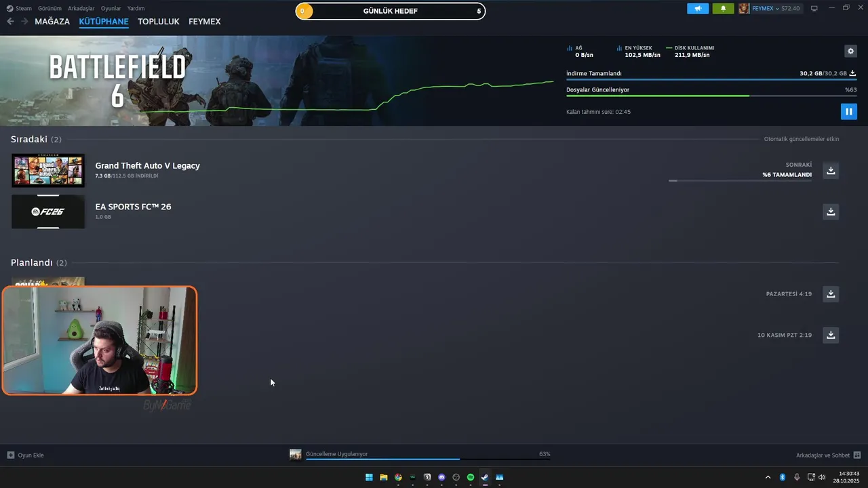Open Grand Theft Auto V Legacy thumbnail
This screenshot has height=488, width=868.
tap(48, 170)
